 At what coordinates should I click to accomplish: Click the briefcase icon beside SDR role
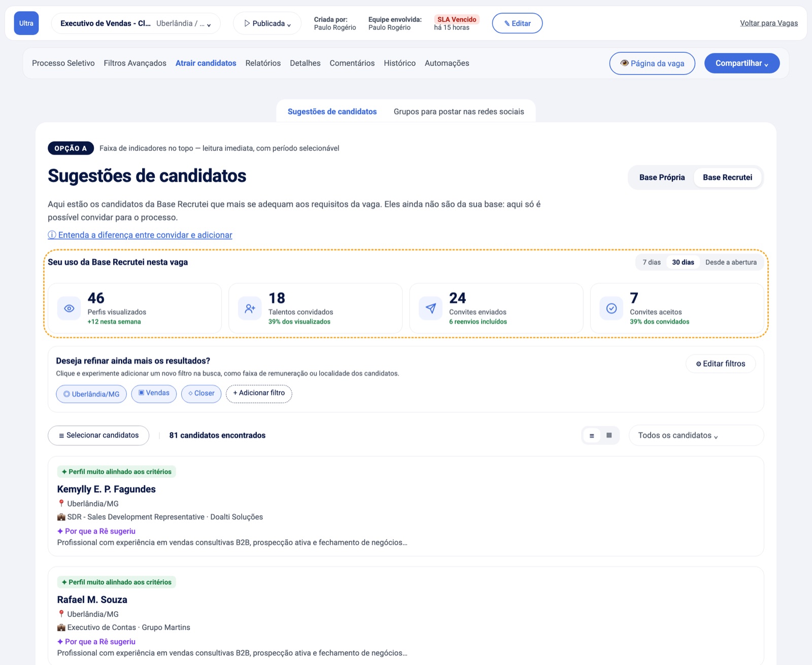point(61,517)
